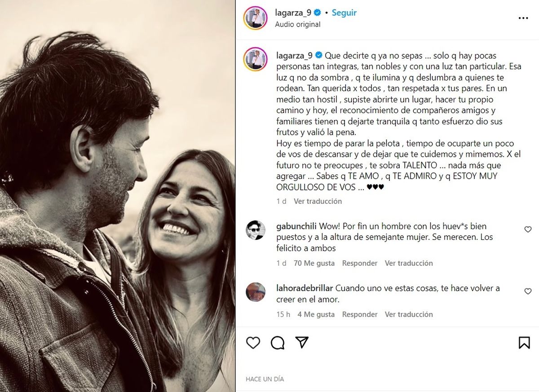Click the Seguir follow button
539x392 pixels.
pyautogui.click(x=344, y=13)
